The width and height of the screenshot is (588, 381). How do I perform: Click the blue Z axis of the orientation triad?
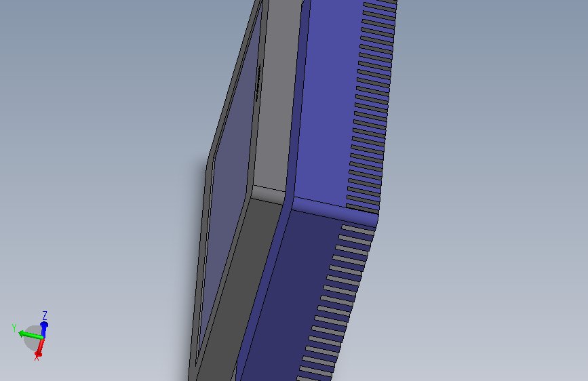click(x=44, y=329)
